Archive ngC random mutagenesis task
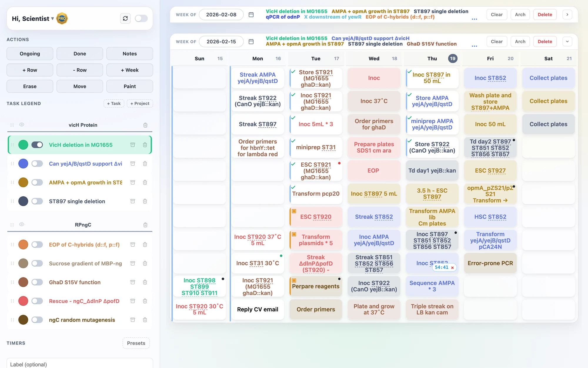The height and width of the screenshot is (368, 588). point(133,320)
